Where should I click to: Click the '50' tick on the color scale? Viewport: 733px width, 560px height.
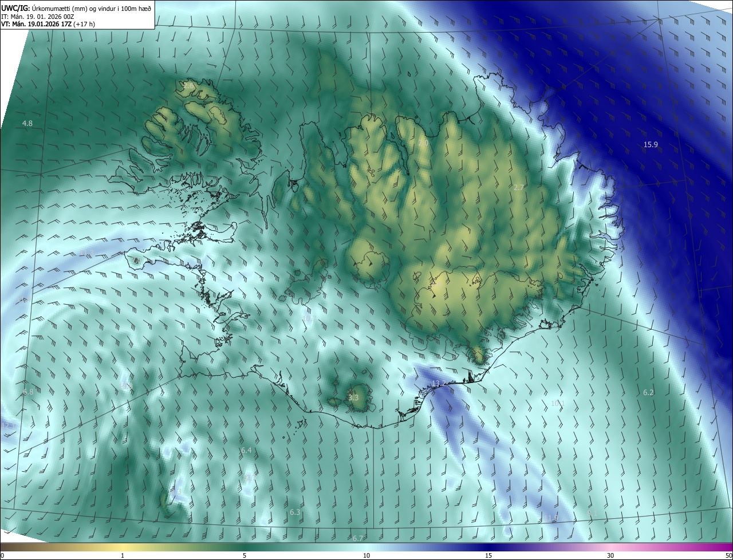[x=728, y=556]
